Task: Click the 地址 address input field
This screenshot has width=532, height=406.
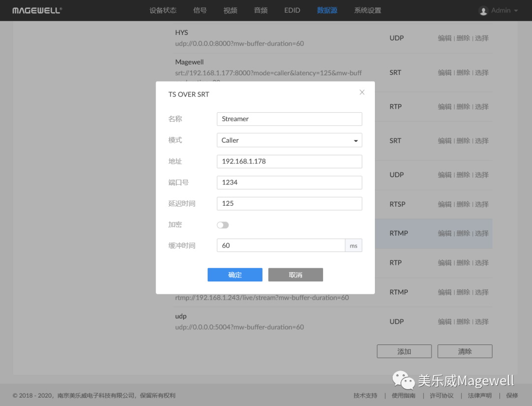Action: (x=289, y=161)
